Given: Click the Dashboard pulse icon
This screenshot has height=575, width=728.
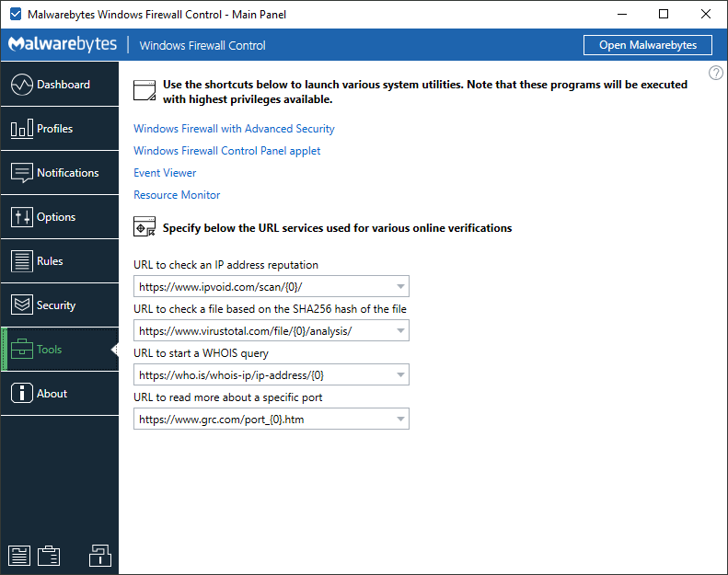Looking at the screenshot, I should (21, 85).
